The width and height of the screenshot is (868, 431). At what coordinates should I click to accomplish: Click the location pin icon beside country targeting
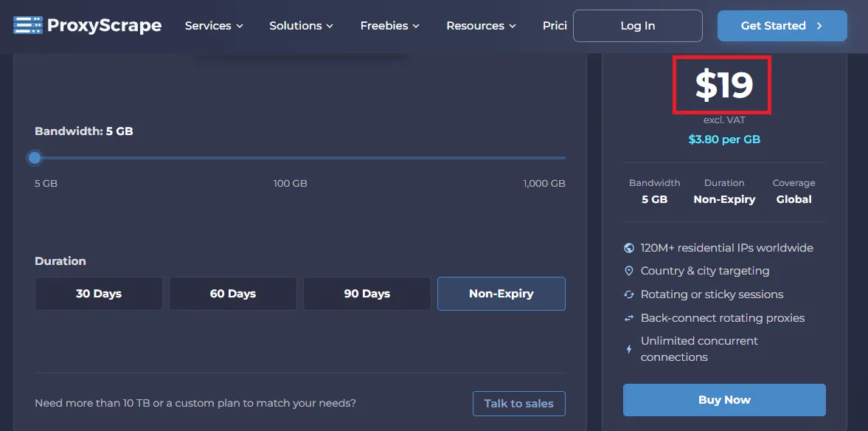tap(629, 271)
